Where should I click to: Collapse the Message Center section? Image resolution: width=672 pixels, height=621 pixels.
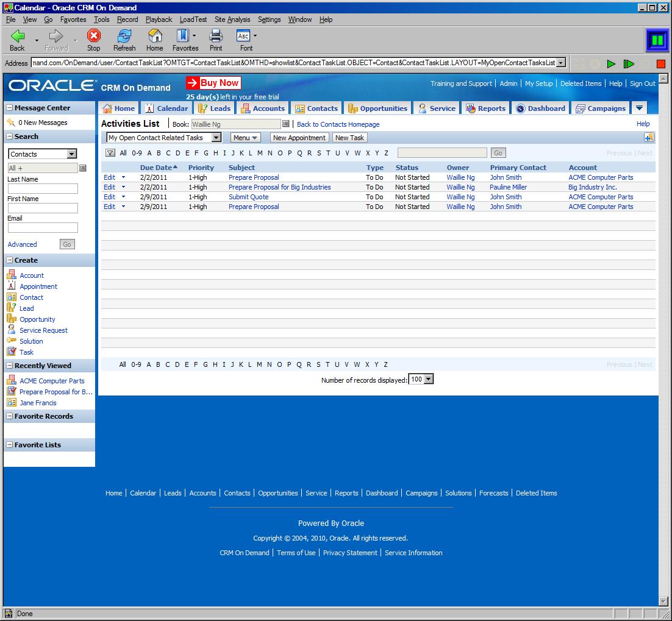click(9, 108)
